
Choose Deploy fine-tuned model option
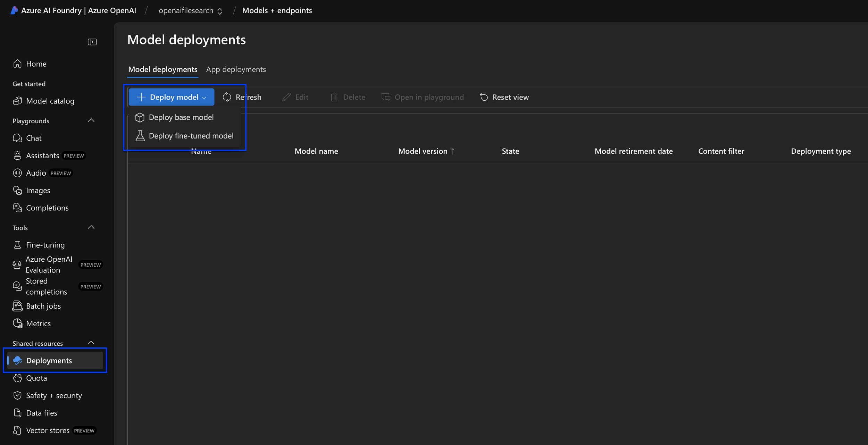191,136
